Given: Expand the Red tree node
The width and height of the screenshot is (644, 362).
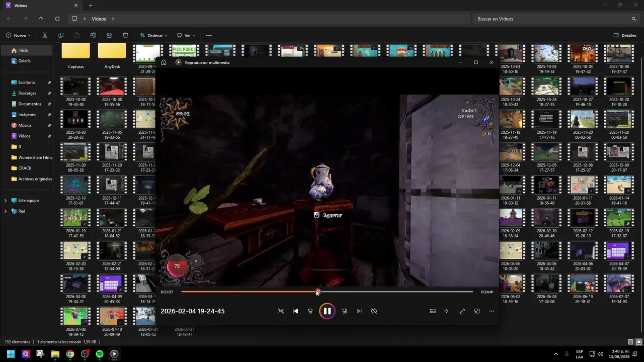Looking at the screenshot, I should (x=6, y=211).
